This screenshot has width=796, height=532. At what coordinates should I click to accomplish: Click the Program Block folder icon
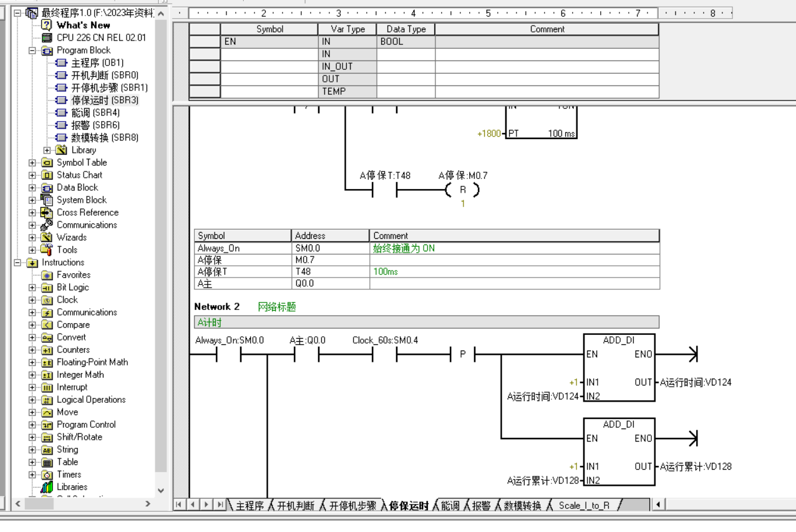48,50
